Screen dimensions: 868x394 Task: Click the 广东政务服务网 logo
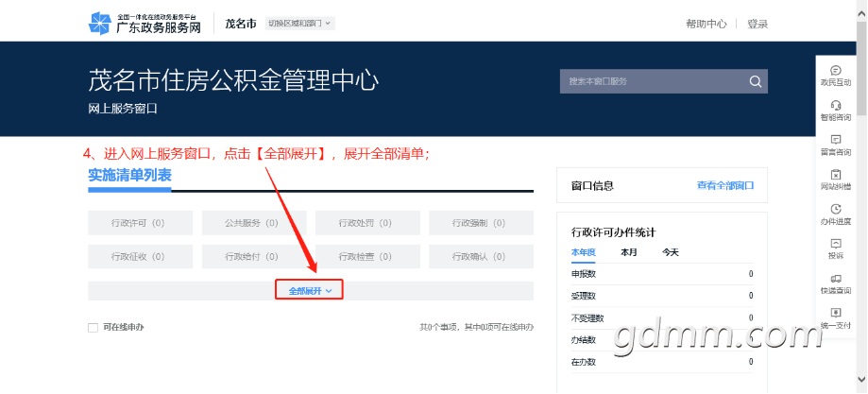pyautogui.click(x=145, y=24)
